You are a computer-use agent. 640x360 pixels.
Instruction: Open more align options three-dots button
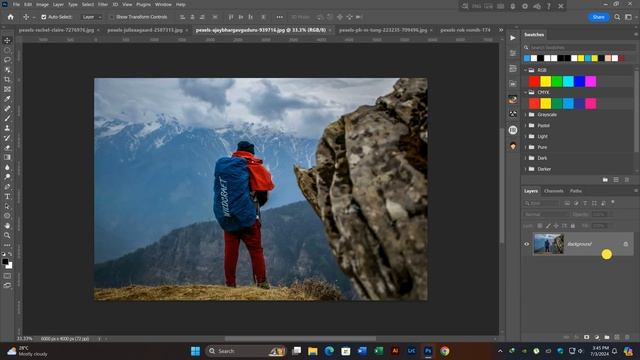click(x=279, y=17)
